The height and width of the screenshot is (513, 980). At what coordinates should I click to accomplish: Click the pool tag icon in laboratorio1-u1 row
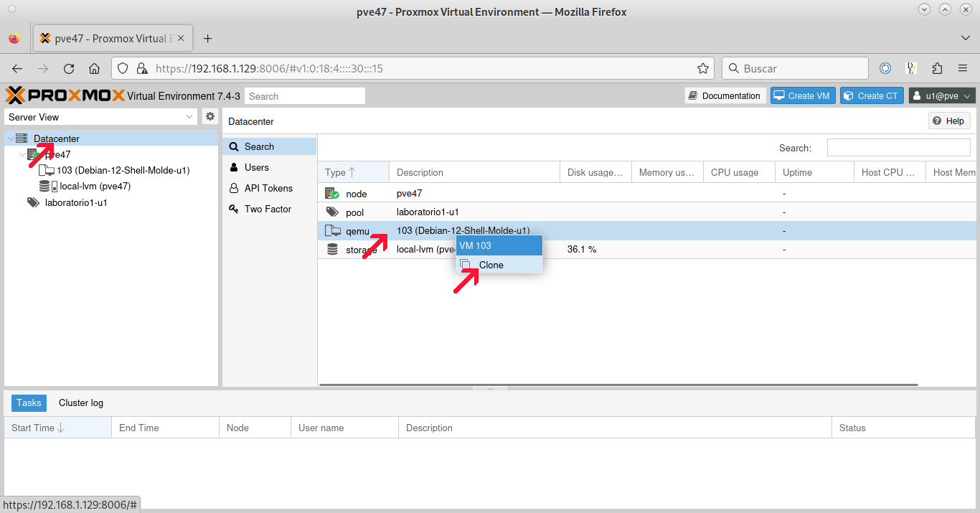click(x=331, y=212)
